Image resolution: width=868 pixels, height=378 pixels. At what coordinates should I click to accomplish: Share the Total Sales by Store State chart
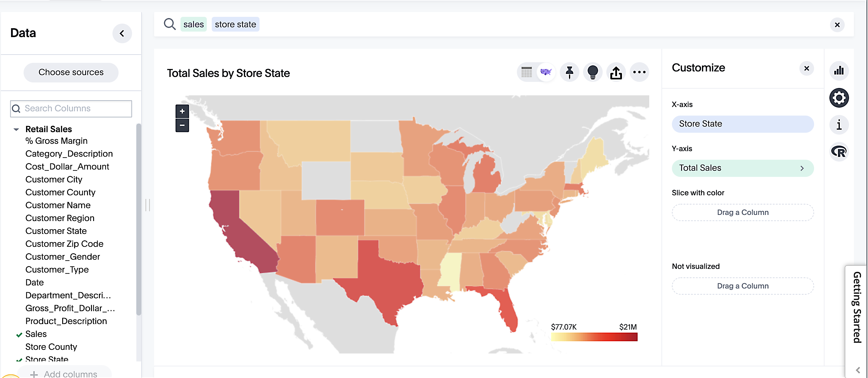pyautogui.click(x=616, y=72)
